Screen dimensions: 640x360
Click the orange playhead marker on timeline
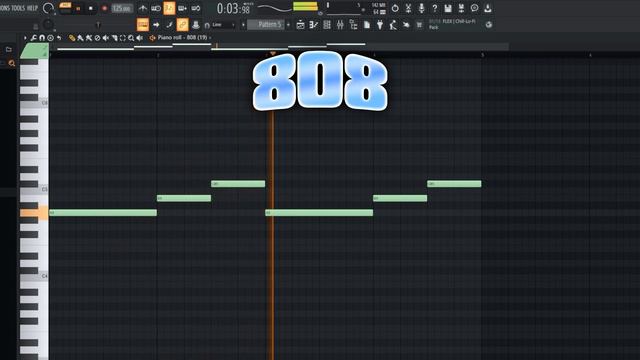273,53
